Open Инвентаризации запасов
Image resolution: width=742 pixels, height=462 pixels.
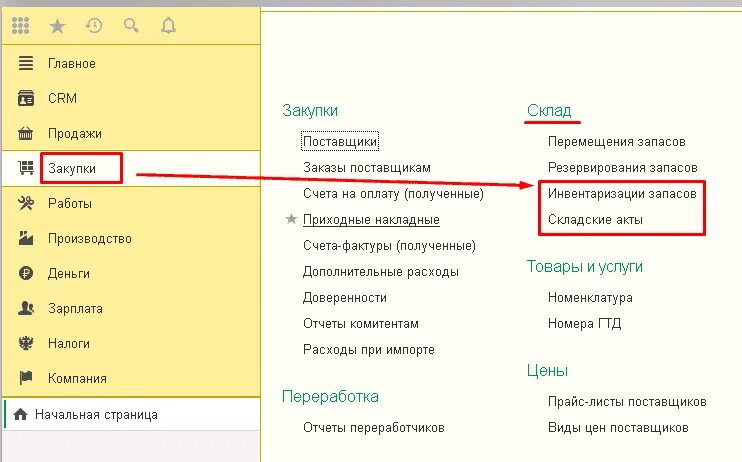[x=622, y=194]
